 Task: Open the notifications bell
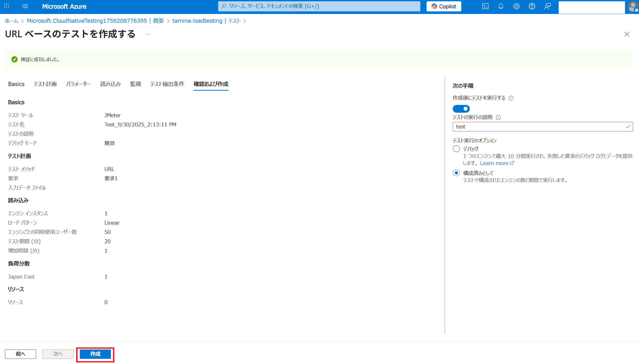point(501,6)
